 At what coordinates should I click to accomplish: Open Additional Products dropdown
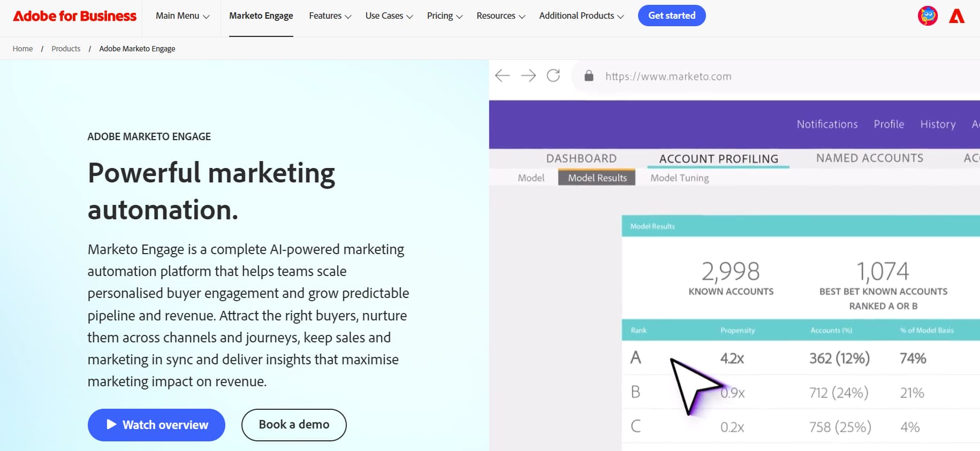coord(581,16)
